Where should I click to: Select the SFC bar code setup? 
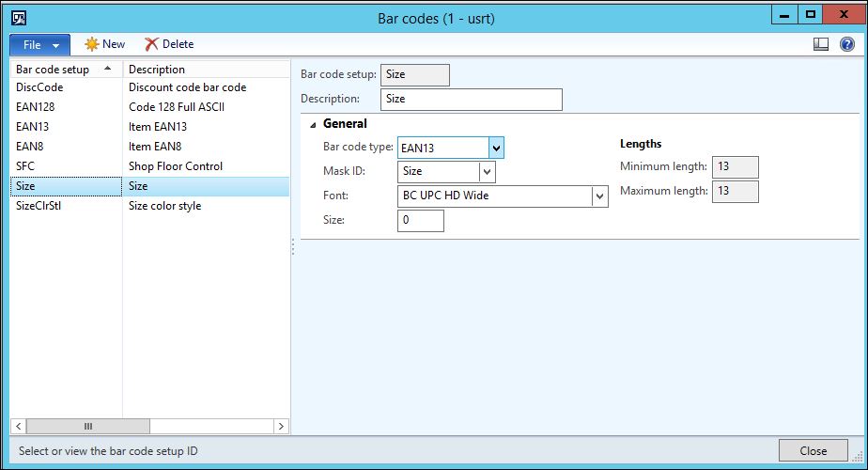[x=25, y=166]
